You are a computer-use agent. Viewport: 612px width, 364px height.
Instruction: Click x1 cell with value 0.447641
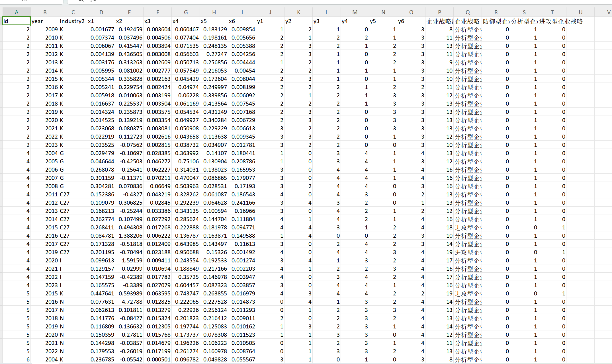point(101,293)
